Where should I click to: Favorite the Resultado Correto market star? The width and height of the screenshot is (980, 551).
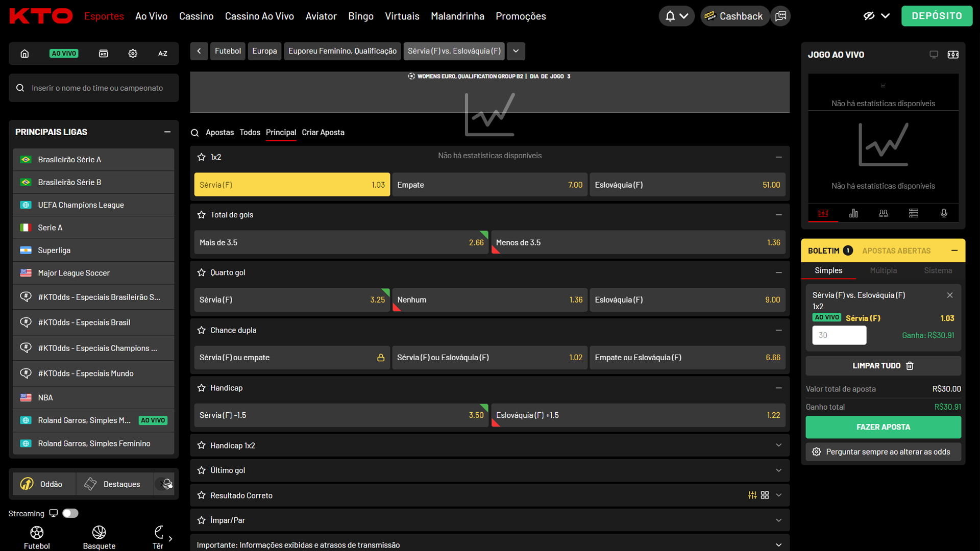(x=201, y=495)
